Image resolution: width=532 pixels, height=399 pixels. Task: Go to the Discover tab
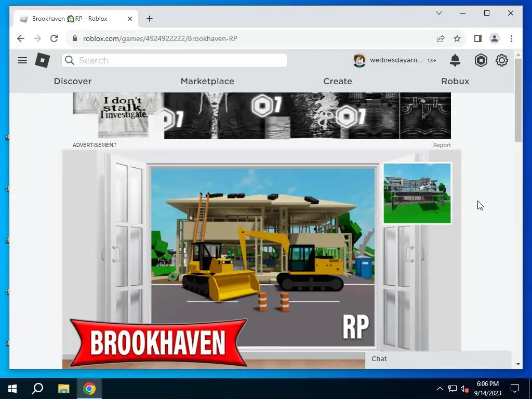click(73, 81)
